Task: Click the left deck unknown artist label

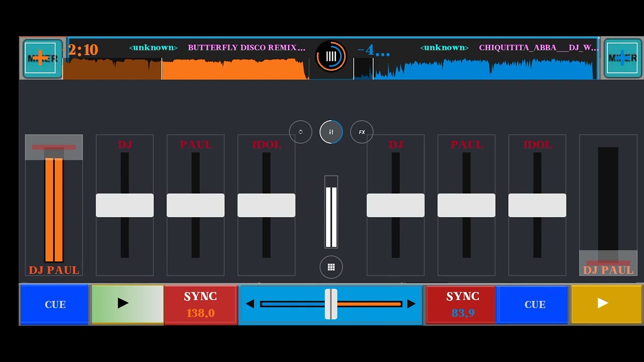Action: click(153, 48)
